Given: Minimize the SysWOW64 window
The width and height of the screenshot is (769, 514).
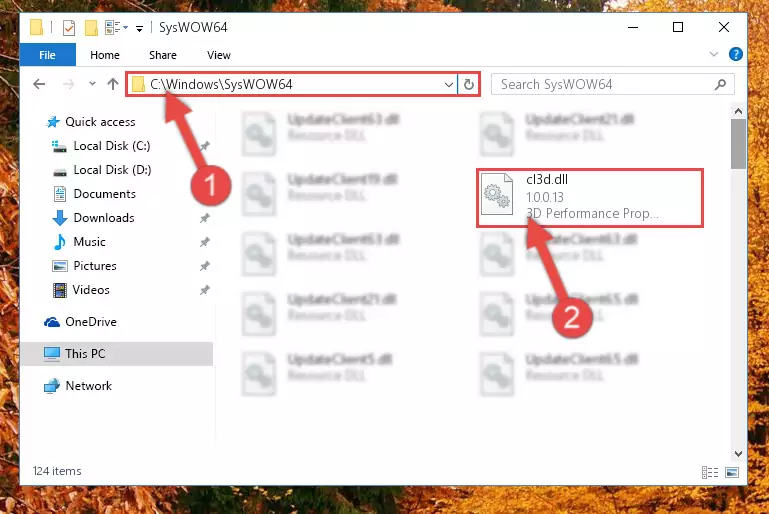Looking at the screenshot, I should [633, 27].
